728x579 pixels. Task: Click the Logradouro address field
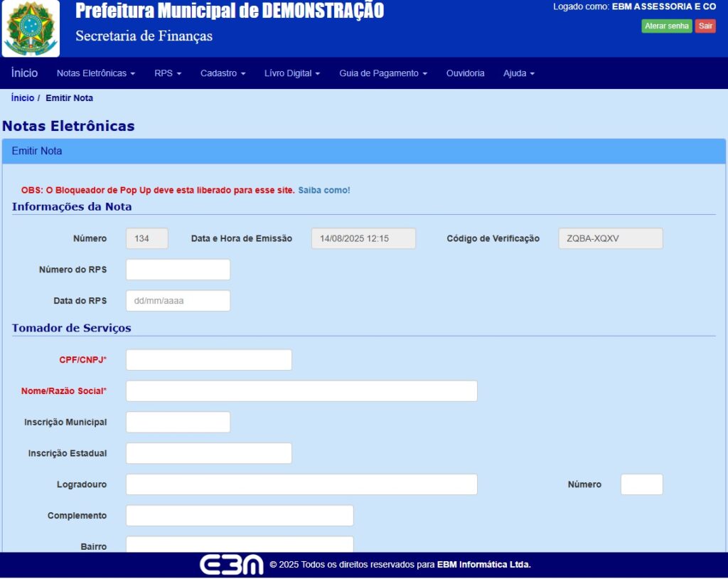pos(301,484)
